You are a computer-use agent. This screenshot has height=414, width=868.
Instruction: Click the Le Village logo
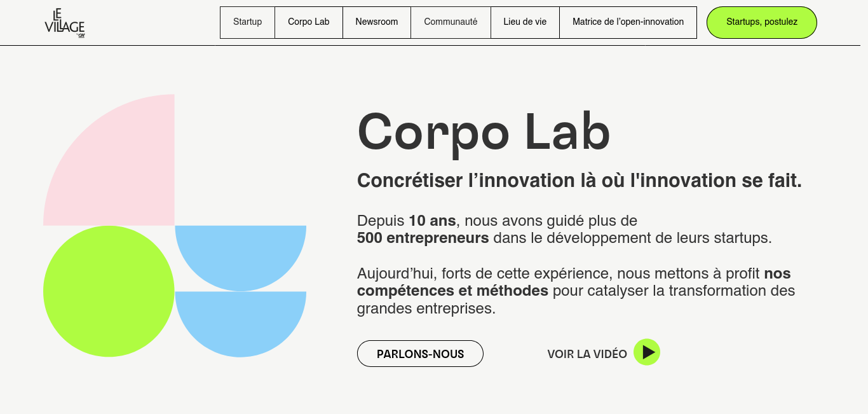[64, 23]
